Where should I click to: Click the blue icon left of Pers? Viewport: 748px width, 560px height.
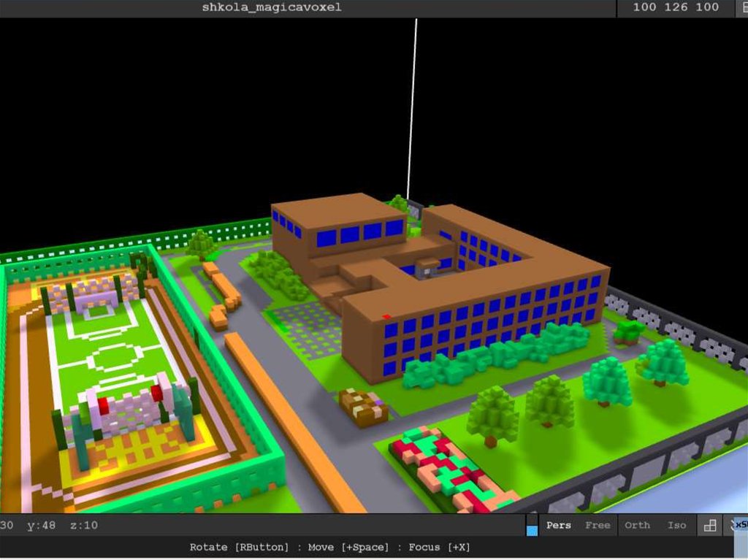[x=532, y=526]
